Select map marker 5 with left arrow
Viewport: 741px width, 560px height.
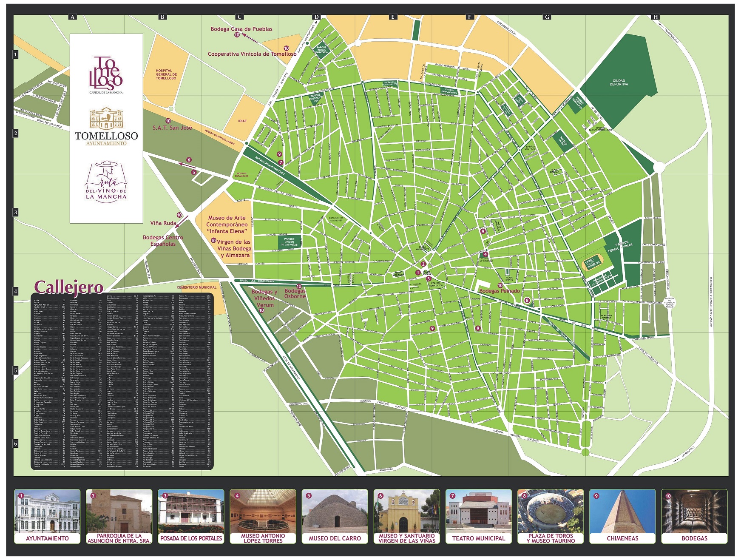point(193,172)
